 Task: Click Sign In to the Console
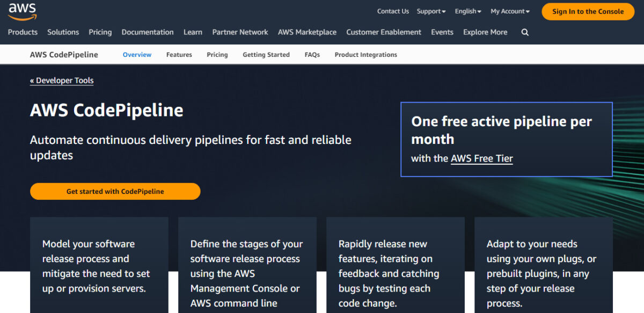pyautogui.click(x=588, y=11)
